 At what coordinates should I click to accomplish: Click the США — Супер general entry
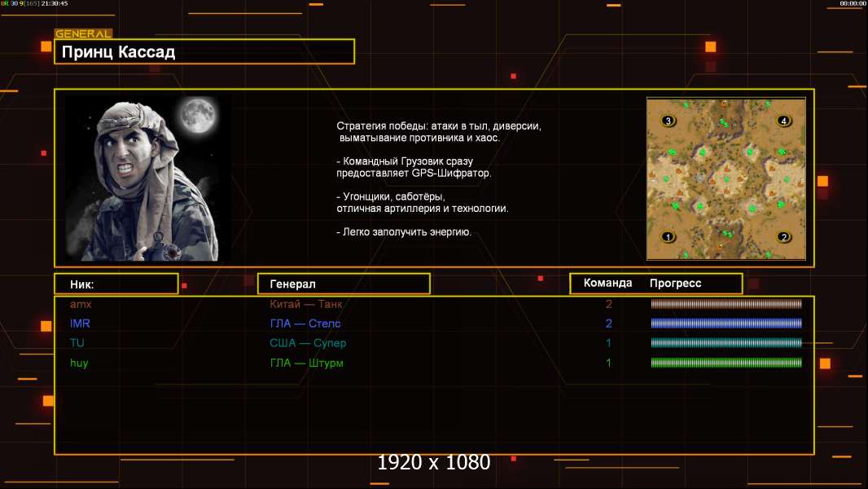pos(308,343)
